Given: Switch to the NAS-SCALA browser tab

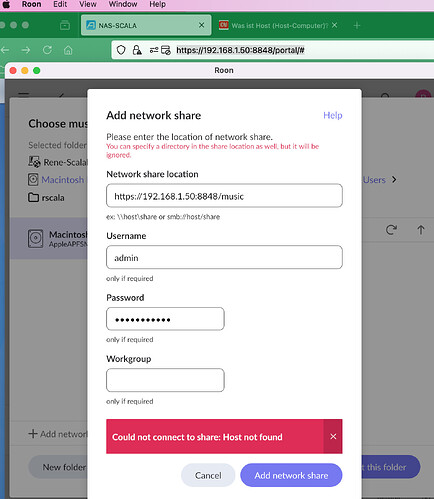Looking at the screenshot, I should (x=146, y=25).
